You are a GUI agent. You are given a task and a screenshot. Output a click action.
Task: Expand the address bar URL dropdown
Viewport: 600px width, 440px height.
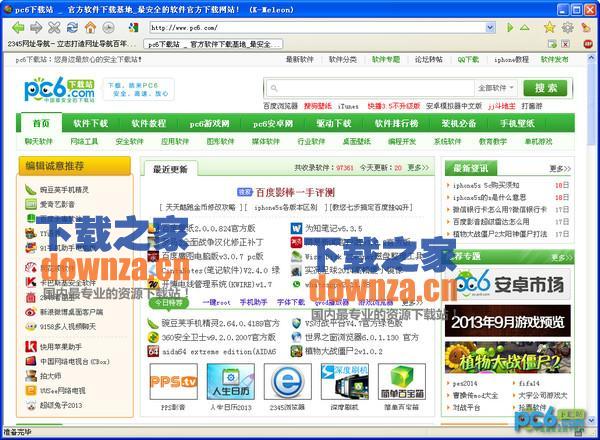tap(490, 28)
